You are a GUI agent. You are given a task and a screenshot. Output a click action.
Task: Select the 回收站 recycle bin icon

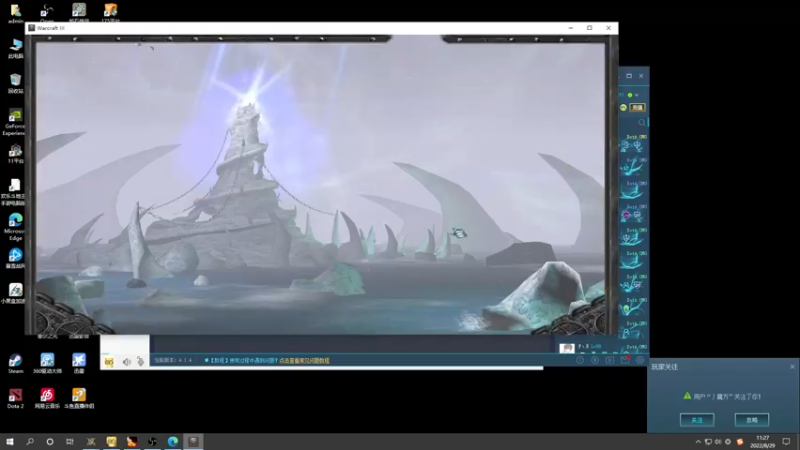(x=15, y=83)
